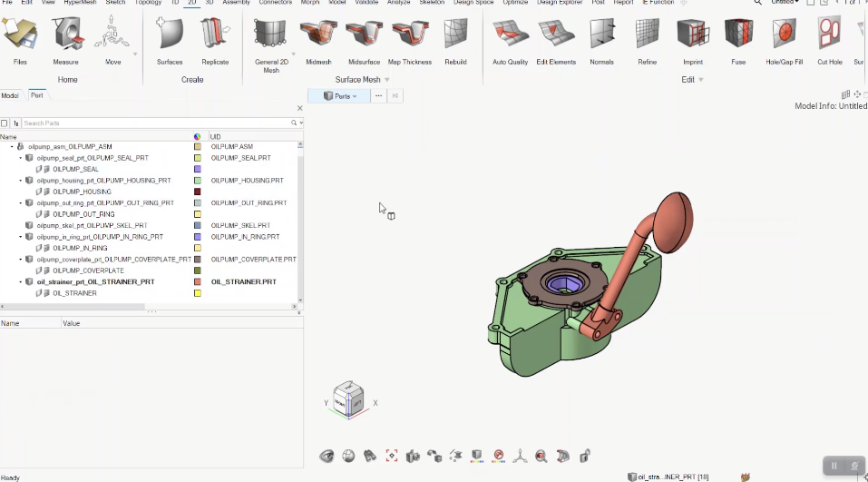Toggle visibility icon of OILPUMP_HOUSING
Screen dimensions: 868x482
[39, 192]
